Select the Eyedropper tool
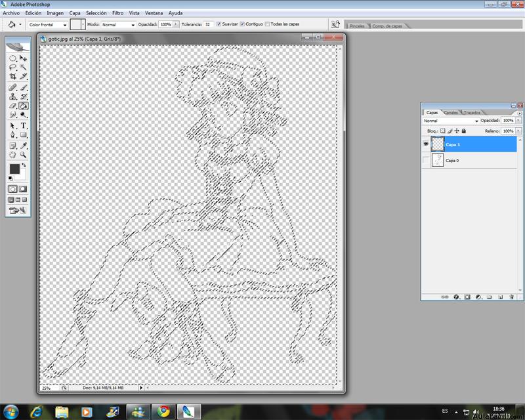Viewport: 525px width, 420px height. pos(24,146)
